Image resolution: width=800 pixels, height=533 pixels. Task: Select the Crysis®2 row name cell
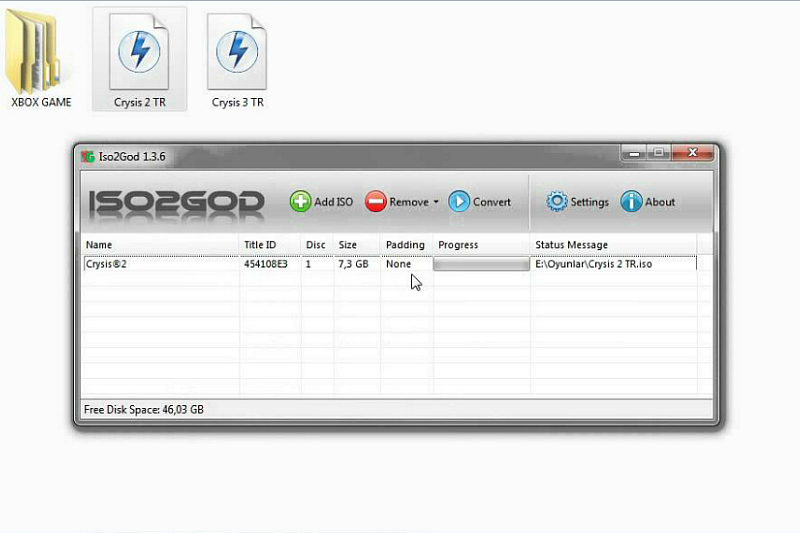click(x=161, y=264)
